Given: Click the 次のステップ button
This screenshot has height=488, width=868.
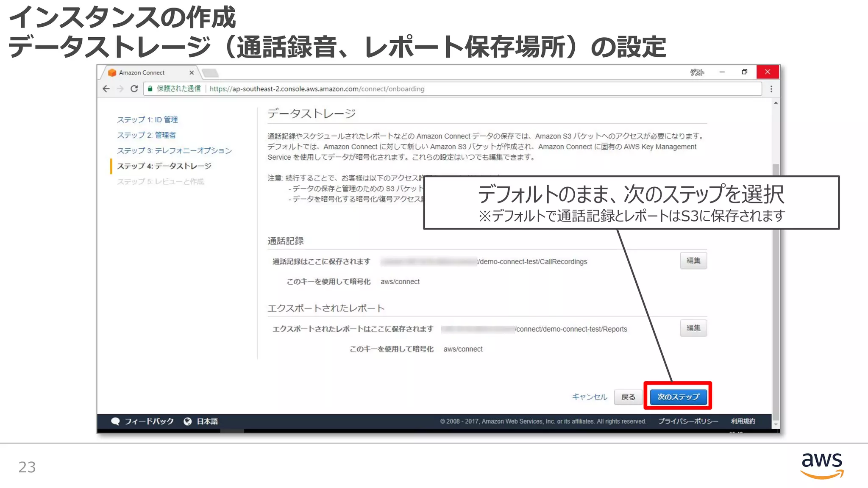Looking at the screenshot, I should pyautogui.click(x=678, y=397).
